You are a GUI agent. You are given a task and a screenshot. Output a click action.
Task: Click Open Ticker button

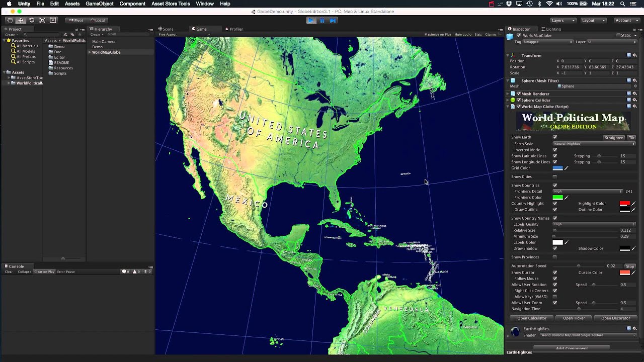(x=574, y=318)
